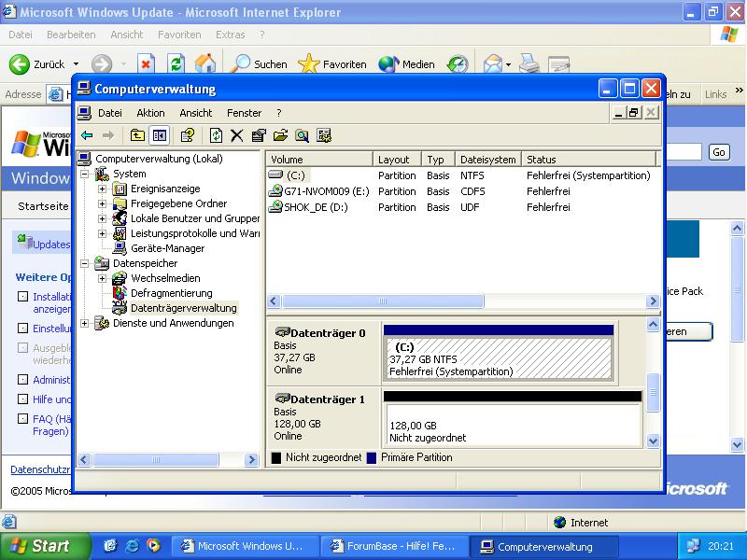The width and height of the screenshot is (747, 560).
Task: Expand Dienste und Anwendungen node
Action: tap(85, 323)
